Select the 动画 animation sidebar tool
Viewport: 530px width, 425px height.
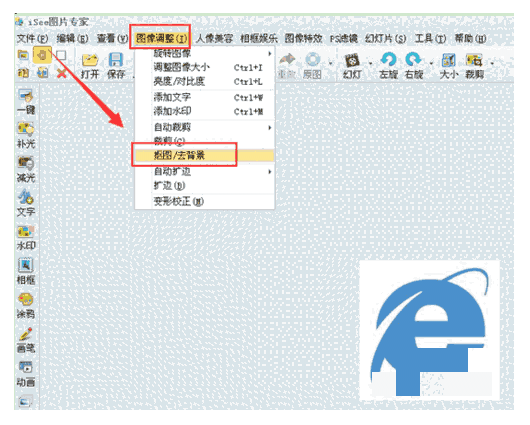26,374
